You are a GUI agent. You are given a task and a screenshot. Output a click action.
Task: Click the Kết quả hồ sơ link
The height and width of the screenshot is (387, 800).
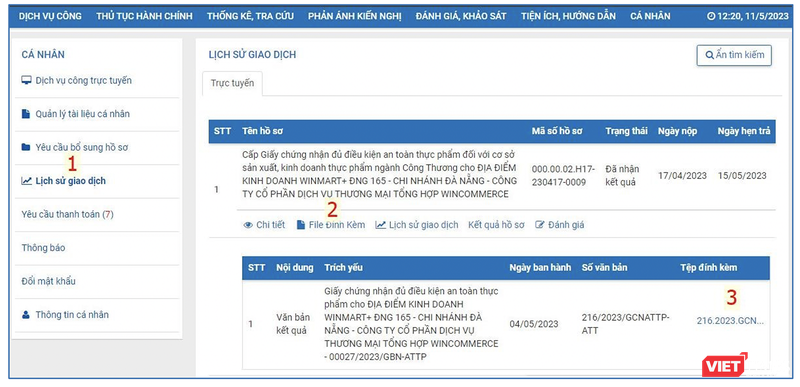[496, 225]
